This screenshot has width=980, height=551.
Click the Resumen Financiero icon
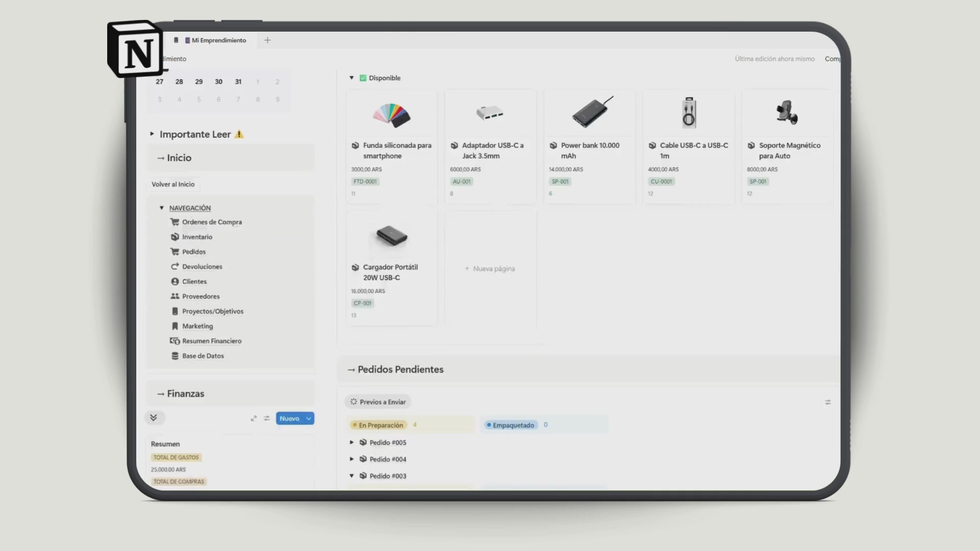pyautogui.click(x=175, y=341)
